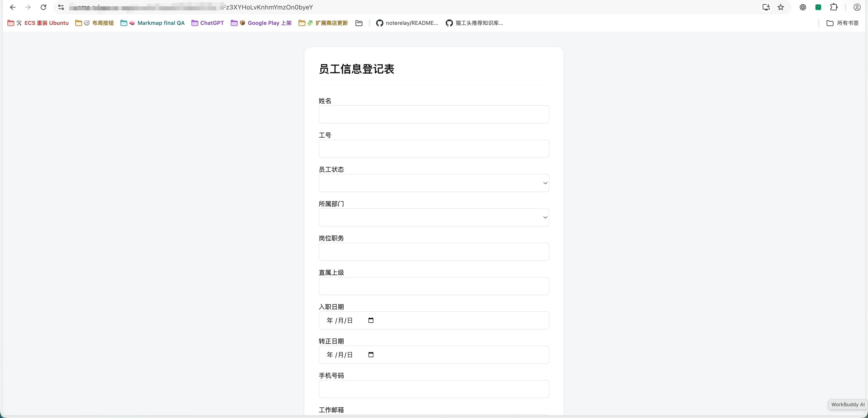Viewport: 868px width, 418px height.
Task: Open the 猫工头推荐知识库 bookmark
Action: 474,23
